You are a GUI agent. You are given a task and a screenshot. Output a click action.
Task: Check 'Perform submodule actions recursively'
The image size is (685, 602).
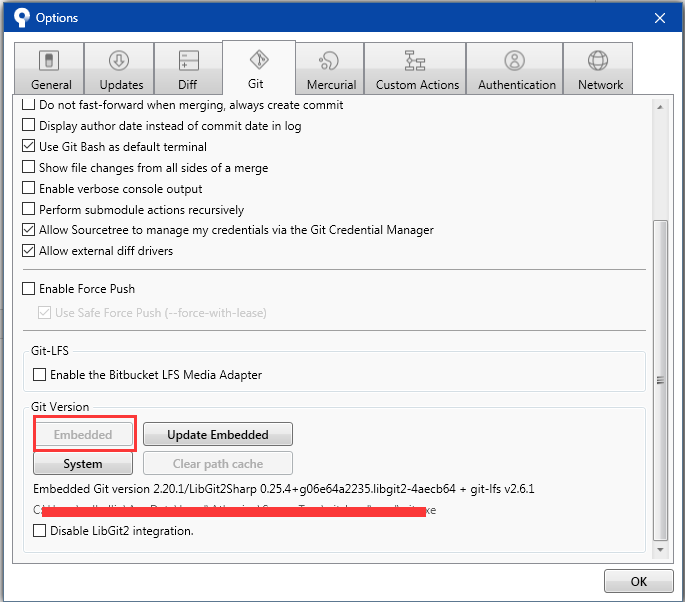click(28, 209)
